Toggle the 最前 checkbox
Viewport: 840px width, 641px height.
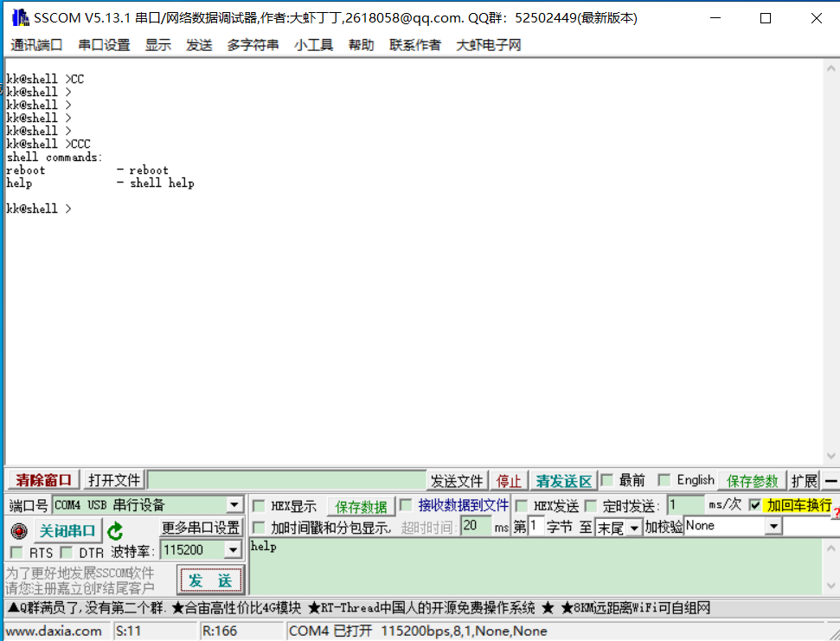(607, 480)
